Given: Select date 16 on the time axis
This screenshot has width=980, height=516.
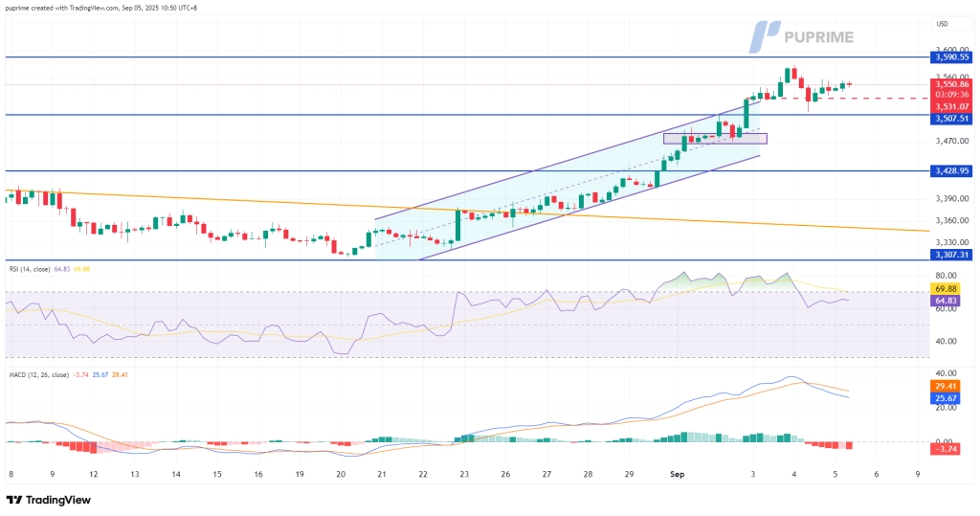Looking at the screenshot, I should pos(258,475).
